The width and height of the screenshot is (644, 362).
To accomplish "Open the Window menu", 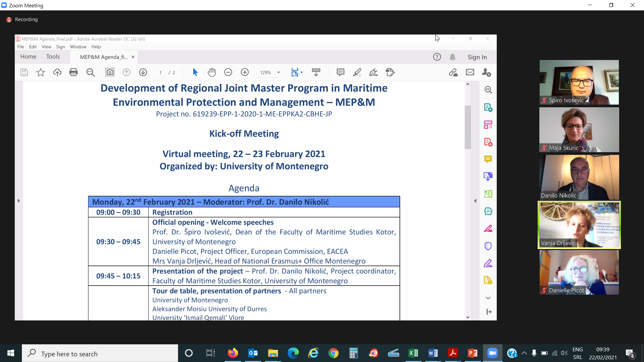I will [78, 47].
